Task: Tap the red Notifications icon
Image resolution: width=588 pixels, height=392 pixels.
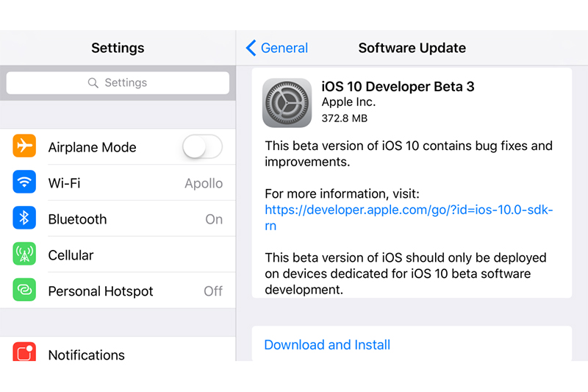Action: (24, 352)
